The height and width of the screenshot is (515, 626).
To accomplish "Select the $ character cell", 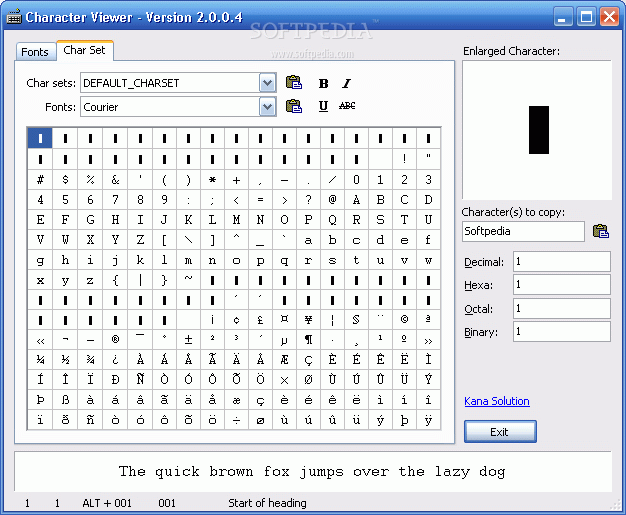I will 65,179.
